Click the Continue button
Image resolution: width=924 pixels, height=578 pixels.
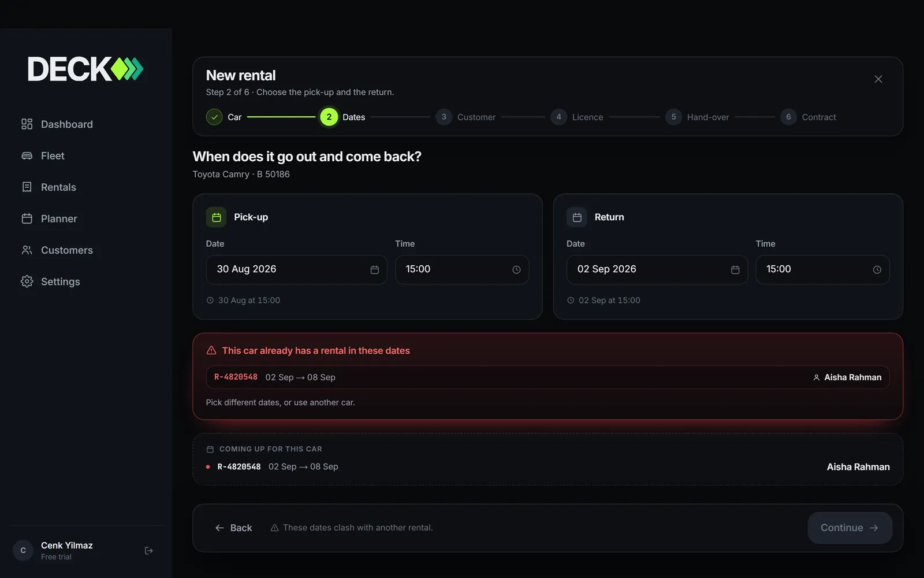(x=850, y=528)
